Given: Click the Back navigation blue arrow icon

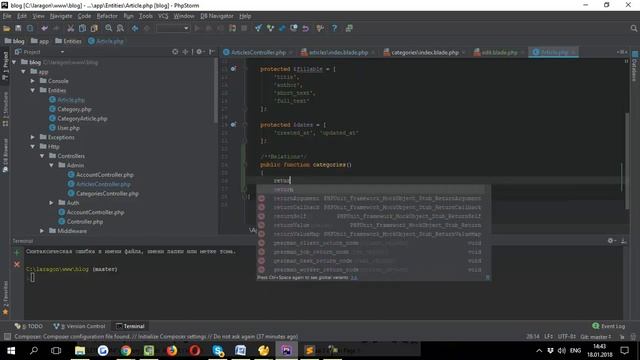Looking at the screenshot, I should pos(135,28).
